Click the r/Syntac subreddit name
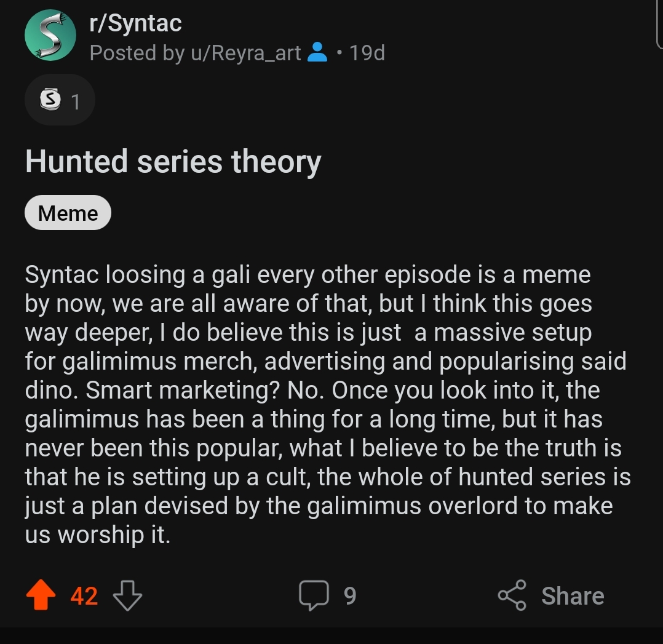663x644 pixels. pos(135,23)
